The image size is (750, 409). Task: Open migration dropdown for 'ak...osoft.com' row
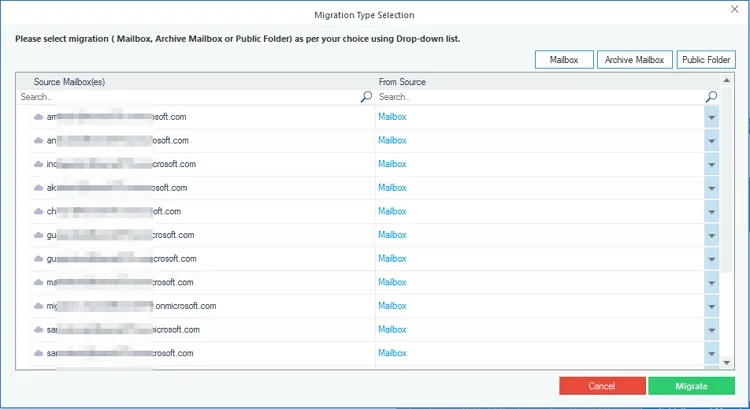pyautogui.click(x=711, y=188)
